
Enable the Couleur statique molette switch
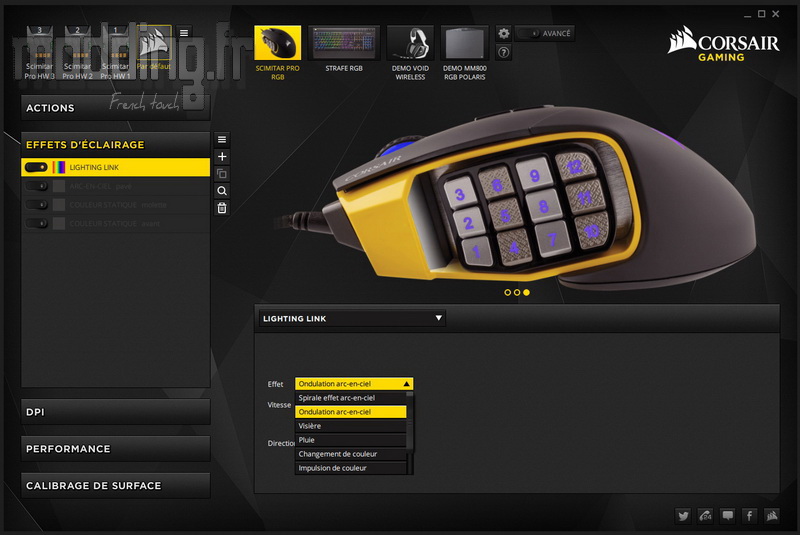coord(36,205)
